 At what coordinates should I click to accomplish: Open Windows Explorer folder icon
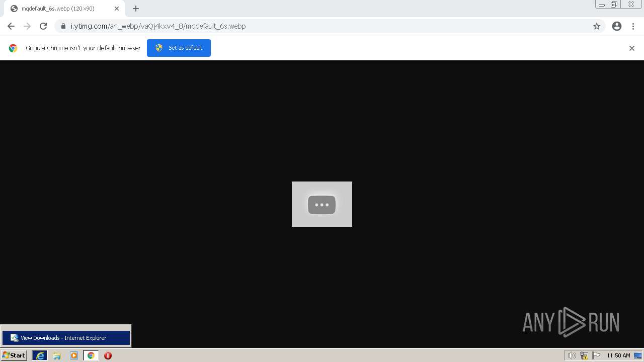57,355
